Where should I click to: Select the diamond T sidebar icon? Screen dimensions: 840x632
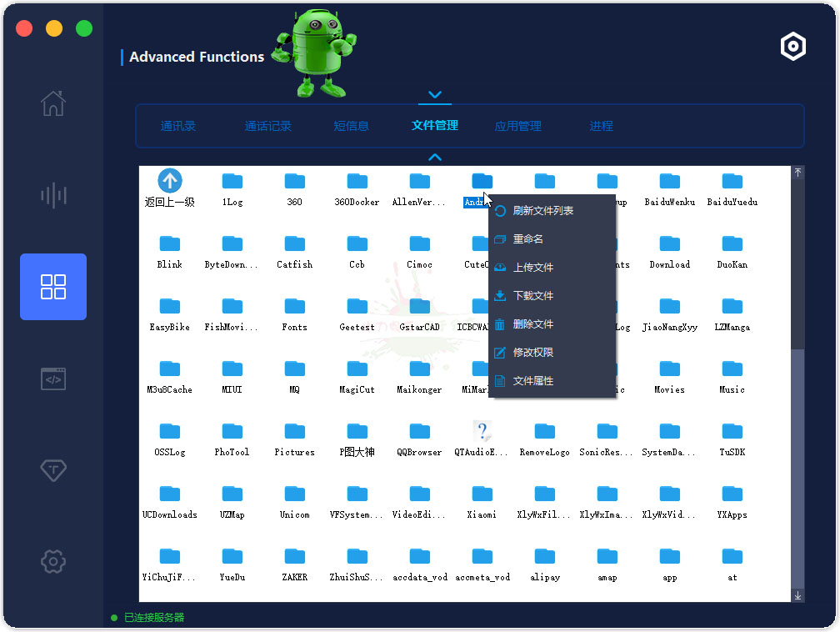click(x=53, y=470)
